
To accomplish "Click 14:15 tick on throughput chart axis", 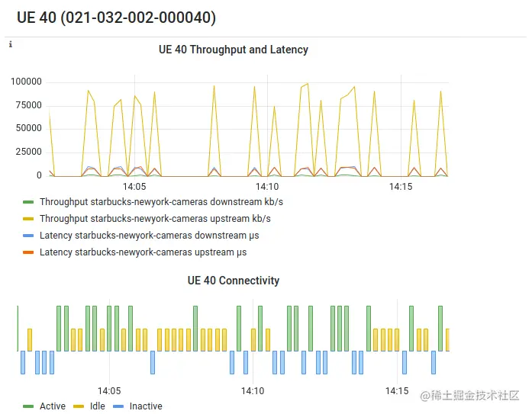I will (x=401, y=187).
